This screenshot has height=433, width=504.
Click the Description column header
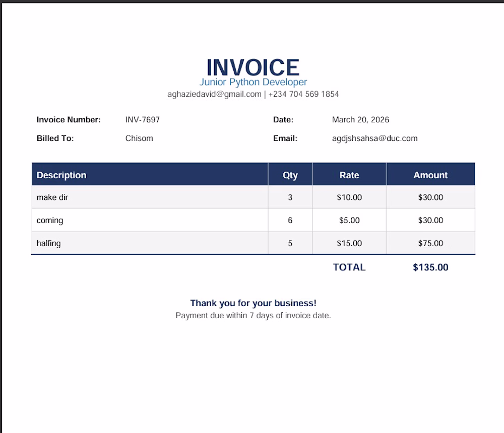pos(61,175)
